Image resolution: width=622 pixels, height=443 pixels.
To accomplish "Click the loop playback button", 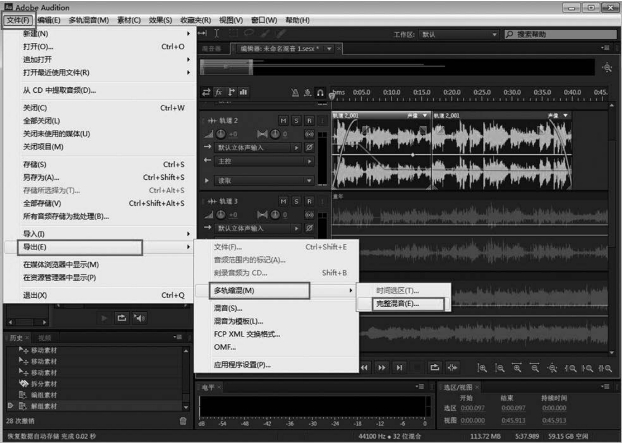I will (x=435, y=367).
